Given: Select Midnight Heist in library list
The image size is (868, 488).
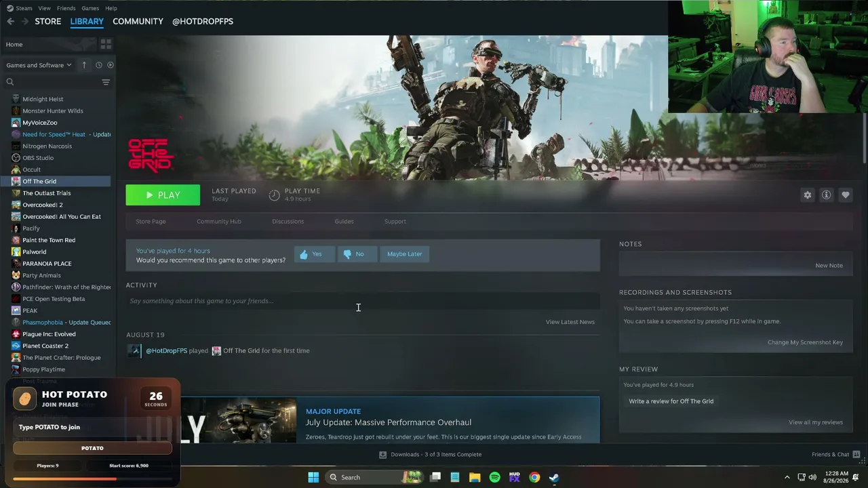Looking at the screenshot, I should tap(43, 99).
